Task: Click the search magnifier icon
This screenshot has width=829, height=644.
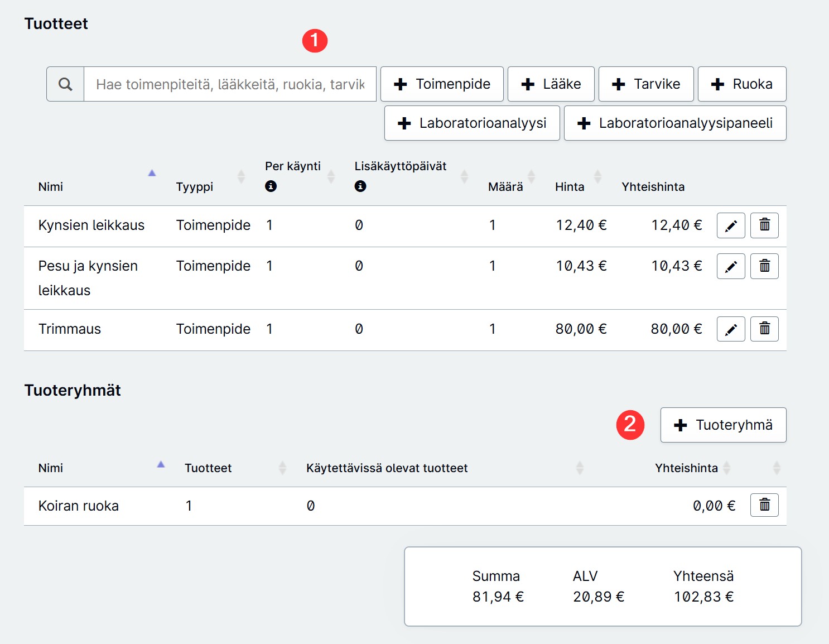Action: coord(65,84)
